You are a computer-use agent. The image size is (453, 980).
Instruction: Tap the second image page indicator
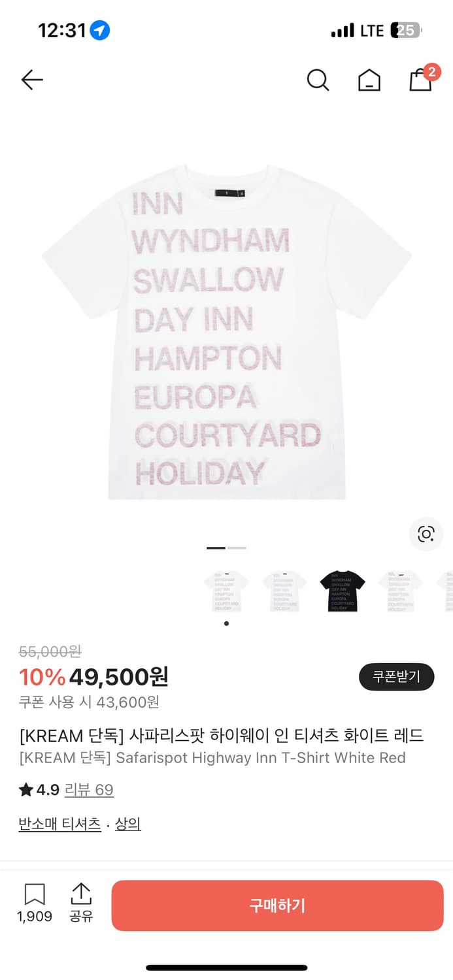point(237,547)
